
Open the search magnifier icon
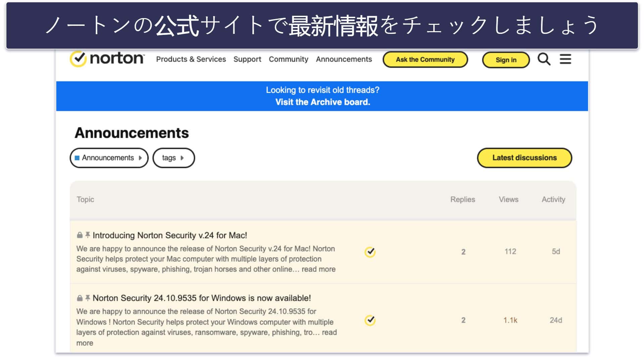click(x=544, y=59)
